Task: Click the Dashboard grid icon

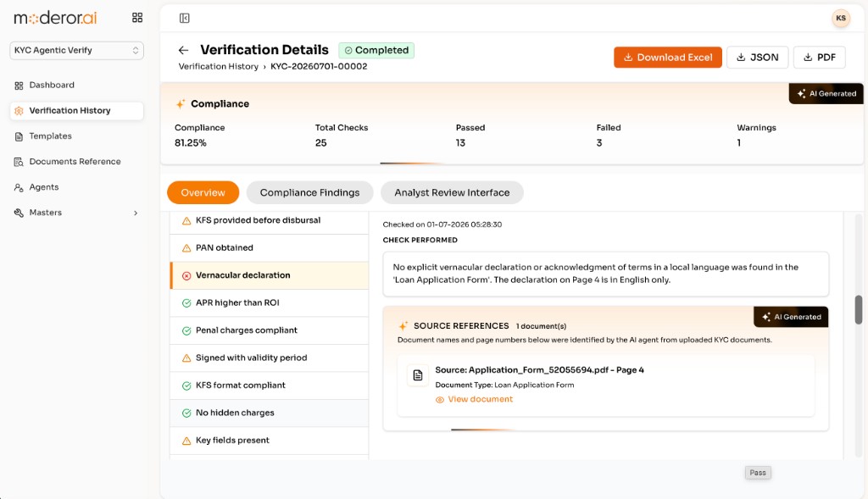Action: [19, 86]
